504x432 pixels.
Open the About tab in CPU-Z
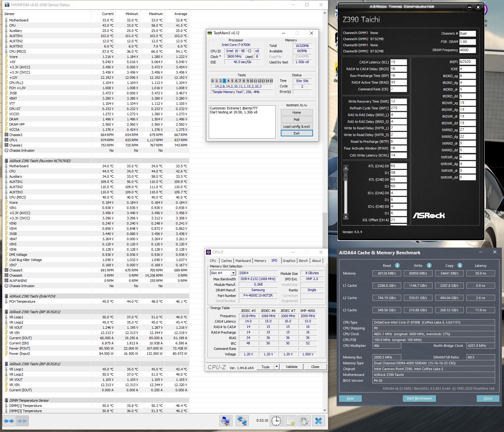316,261
